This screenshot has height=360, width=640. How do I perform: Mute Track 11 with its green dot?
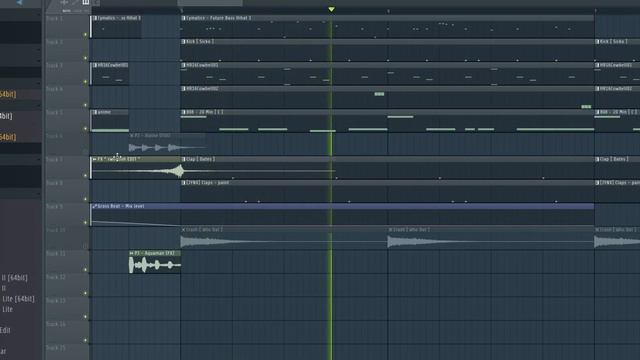click(85, 270)
